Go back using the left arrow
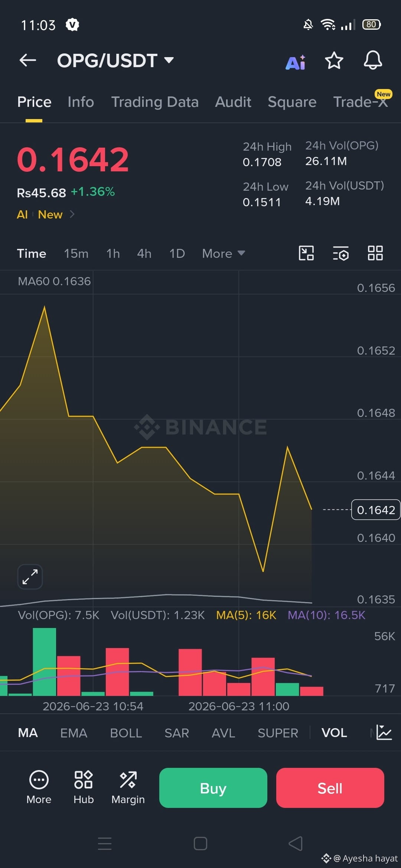 point(28,60)
